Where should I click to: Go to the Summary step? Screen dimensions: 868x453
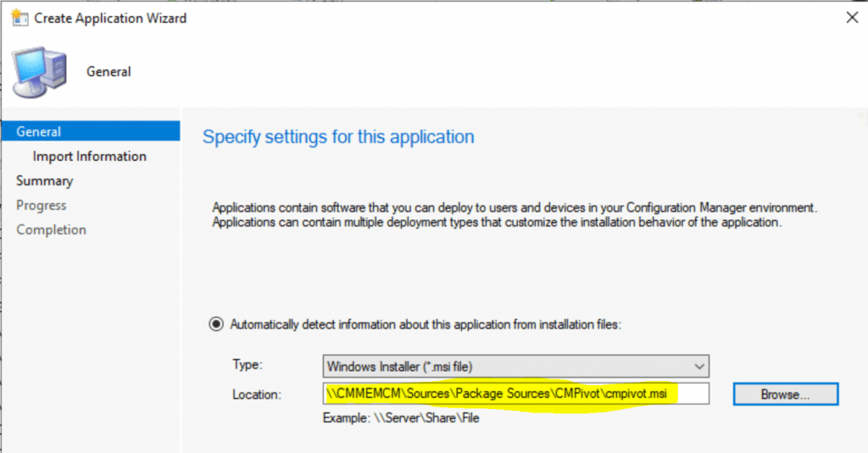(44, 181)
